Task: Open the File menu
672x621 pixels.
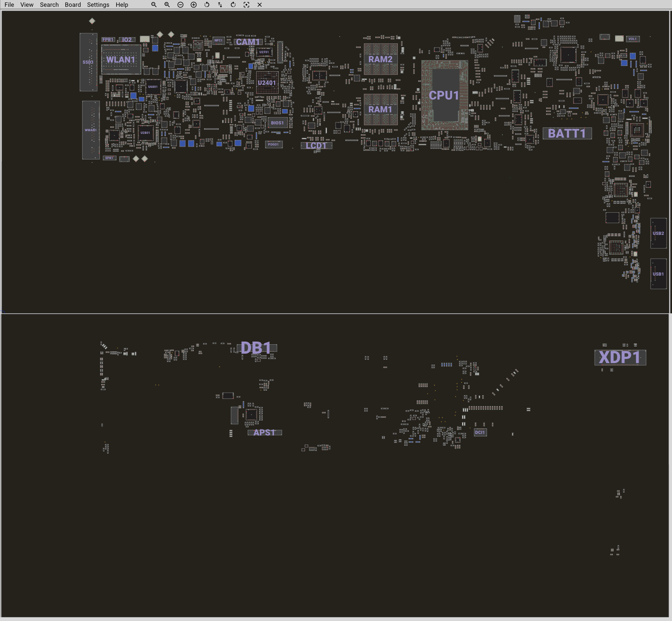Action: click(9, 5)
